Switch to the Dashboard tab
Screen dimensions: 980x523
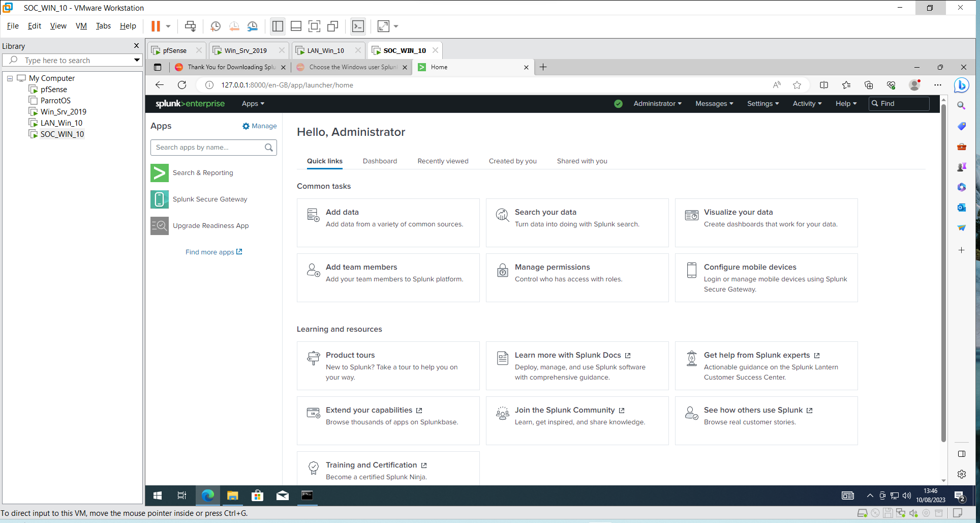coord(380,161)
